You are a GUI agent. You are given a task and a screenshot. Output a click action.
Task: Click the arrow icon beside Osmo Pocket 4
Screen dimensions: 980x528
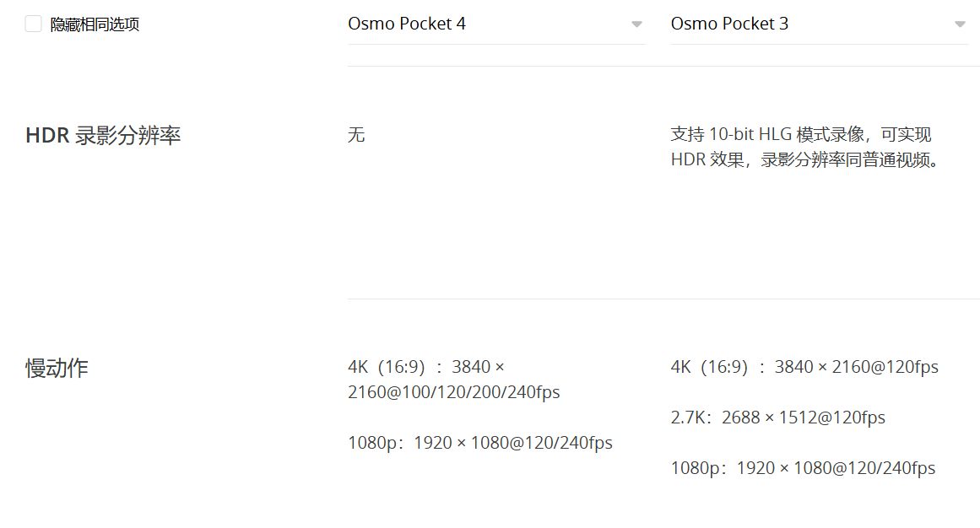point(636,24)
